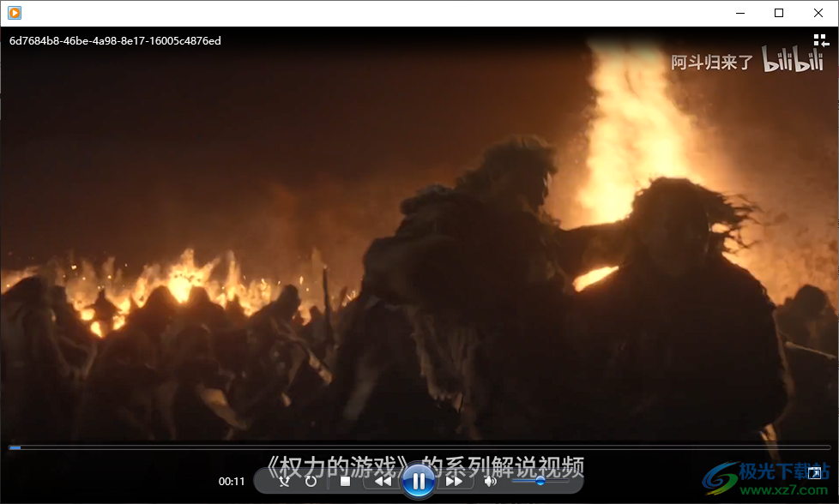Toggle shuffle mode
The image size is (839, 504).
pos(284,482)
